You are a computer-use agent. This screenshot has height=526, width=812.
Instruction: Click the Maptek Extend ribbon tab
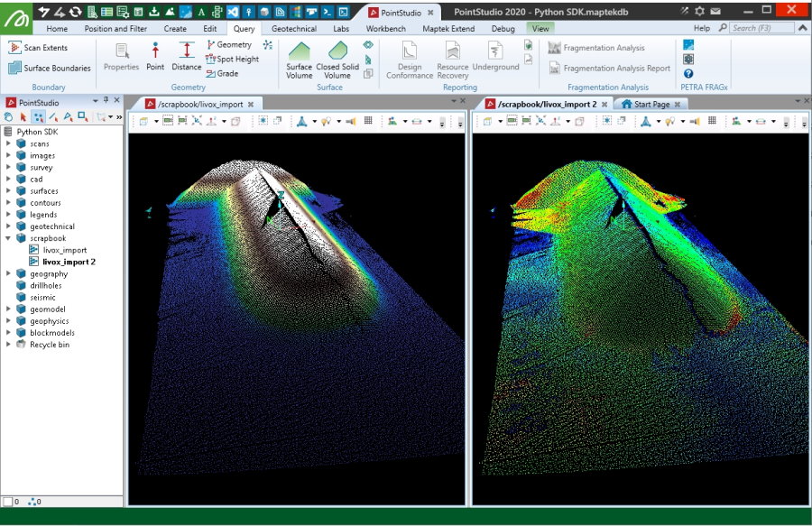click(x=448, y=29)
